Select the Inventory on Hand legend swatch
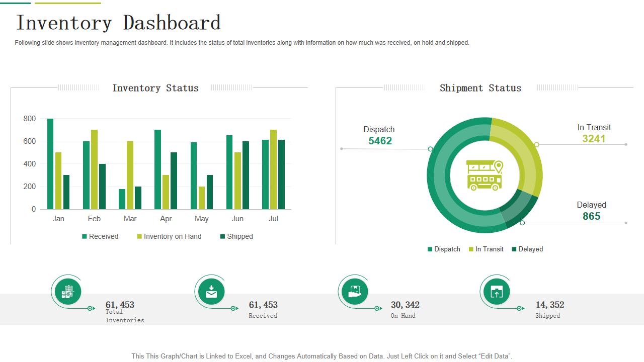 (139, 236)
